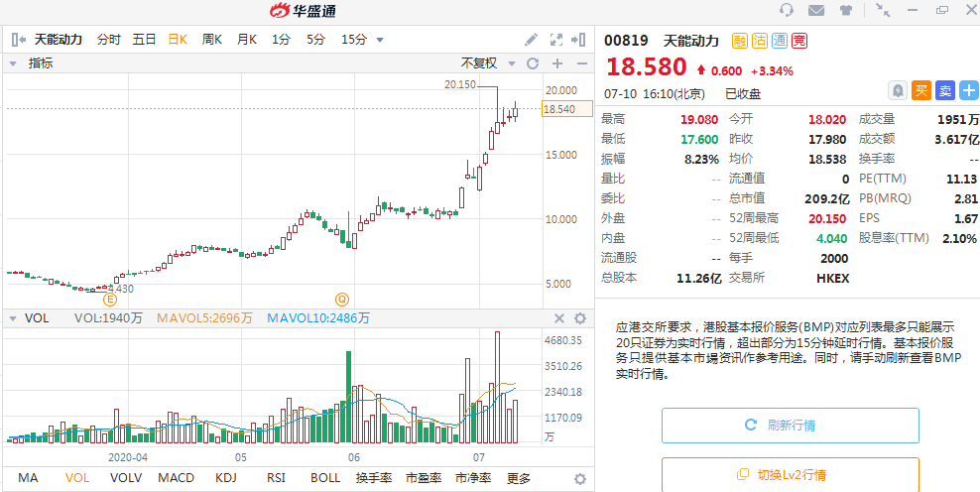Viewport: 980px width, 492px height.
Task: Toggle the MA indicator
Action: coord(28,478)
